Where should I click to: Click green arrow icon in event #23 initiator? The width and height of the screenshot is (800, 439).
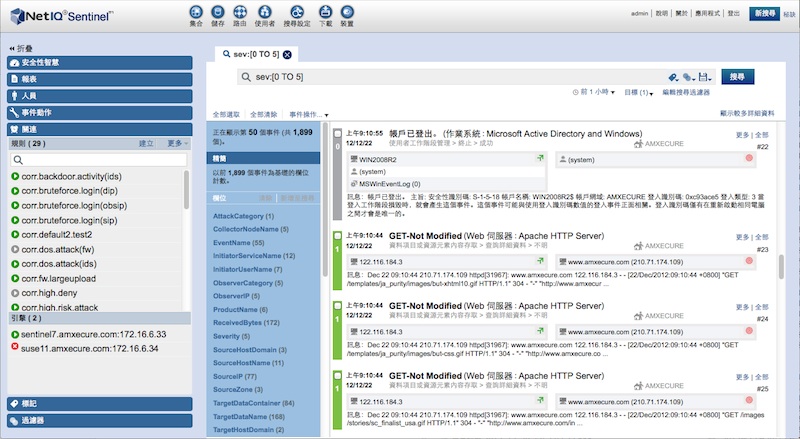pyautogui.click(x=540, y=260)
